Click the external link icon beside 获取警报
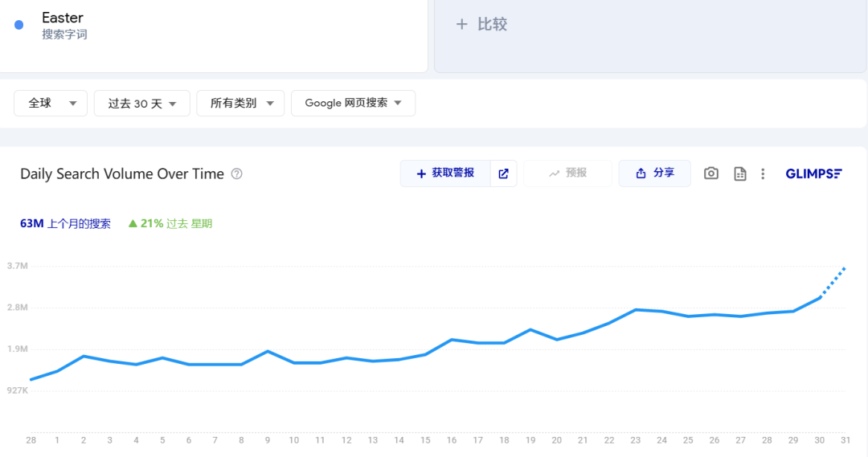Image resolution: width=868 pixels, height=457 pixels. (504, 173)
